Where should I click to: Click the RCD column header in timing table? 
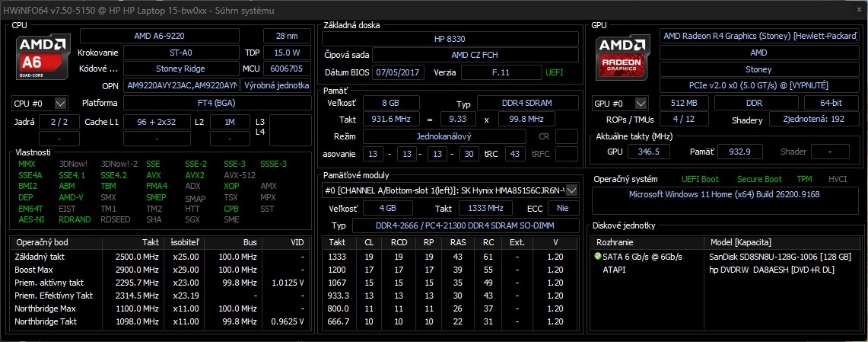(399, 243)
